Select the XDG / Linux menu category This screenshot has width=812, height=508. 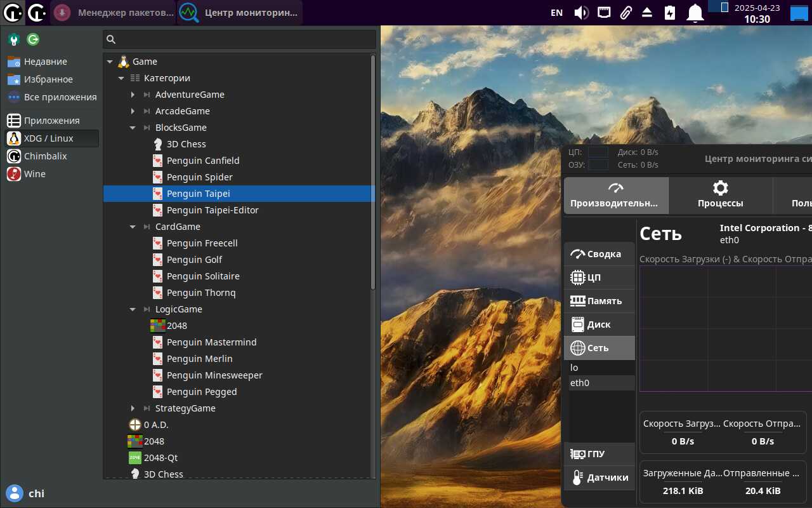(51, 138)
